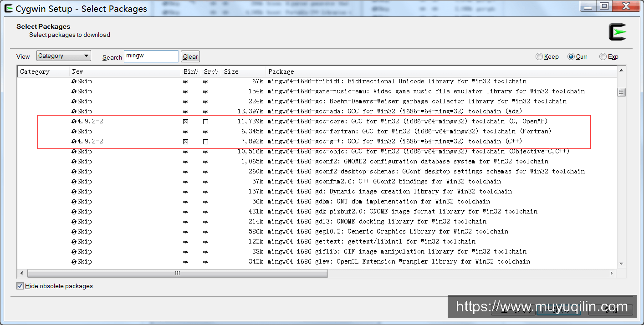The width and height of the screenshot is (644, 325).
Task: Cycle the action icon for mingw64-i686-gconfmm2.6
Action: click(74, 182)
